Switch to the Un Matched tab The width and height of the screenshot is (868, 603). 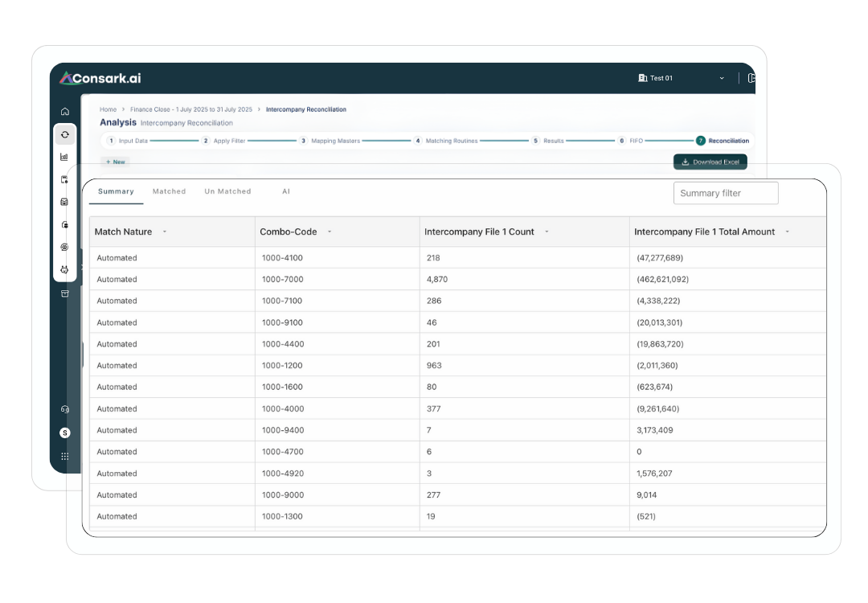(227, 191)
